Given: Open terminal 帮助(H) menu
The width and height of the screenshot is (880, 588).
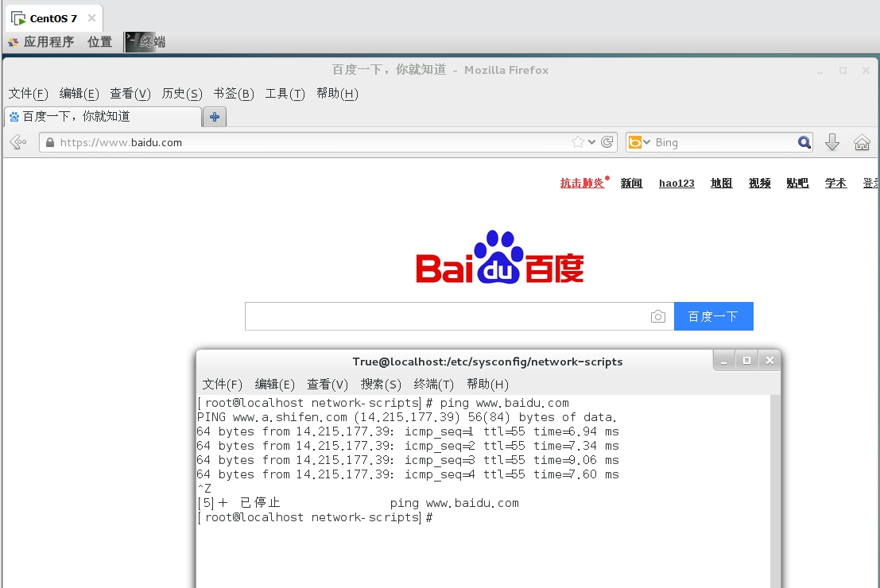Looking at the screenshot, I should [x=487, y=385].
